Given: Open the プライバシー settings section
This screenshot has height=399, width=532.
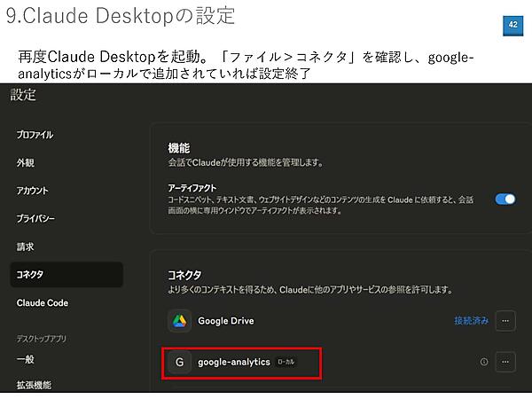Looking at the screenshot, I should [36, 218].
